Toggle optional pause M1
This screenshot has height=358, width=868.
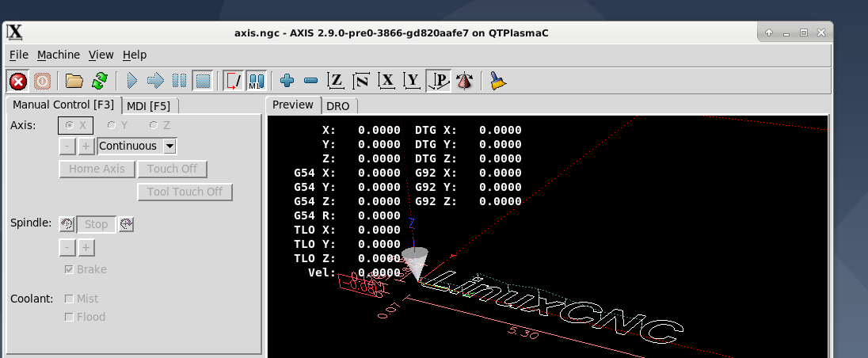coord(257,82)
